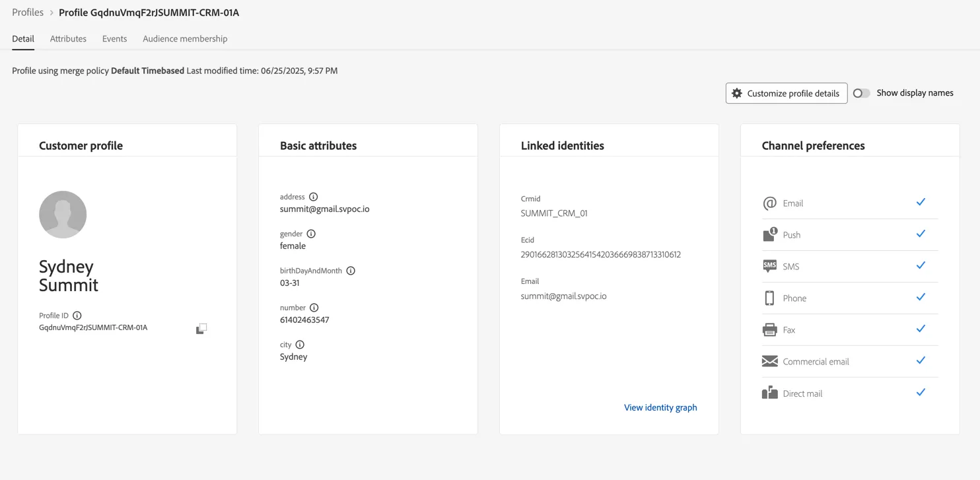Select the birthday value 03-31
The image size is (980, 480).
[290, 283]
